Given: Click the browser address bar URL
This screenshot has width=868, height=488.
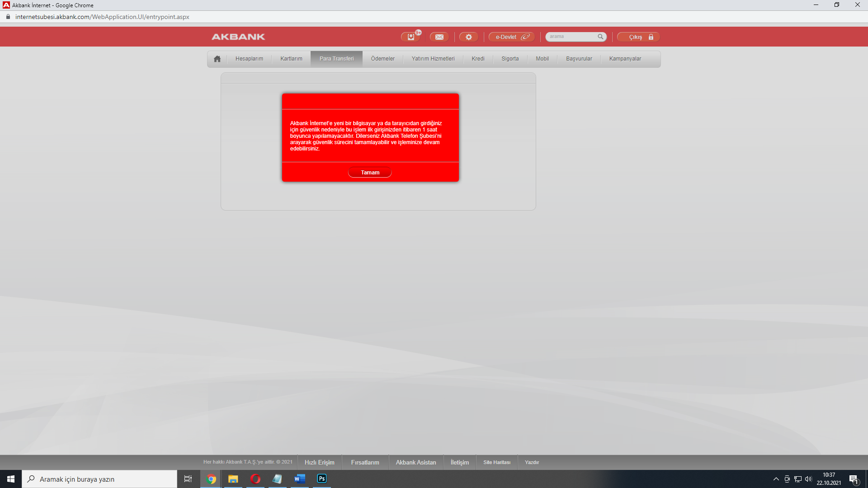Looking at the screenshot, I should (102, 17).
